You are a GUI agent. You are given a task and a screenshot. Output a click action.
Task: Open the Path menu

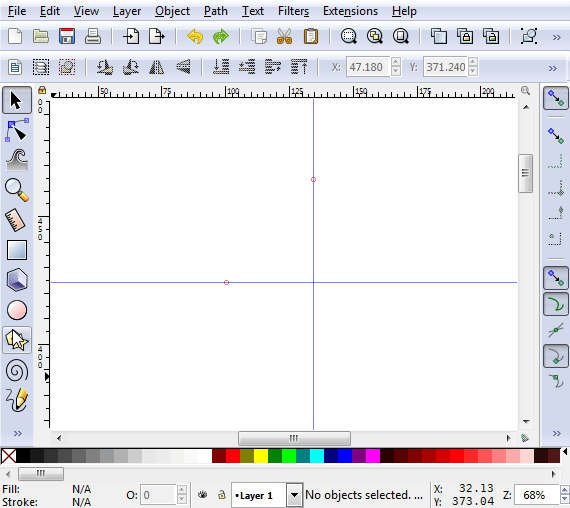pyautogui.click(x=216, y=11)
